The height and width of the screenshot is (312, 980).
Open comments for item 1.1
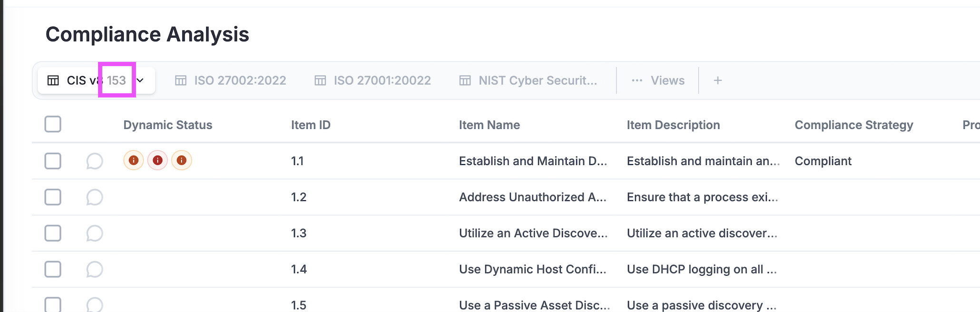(94, 161)
